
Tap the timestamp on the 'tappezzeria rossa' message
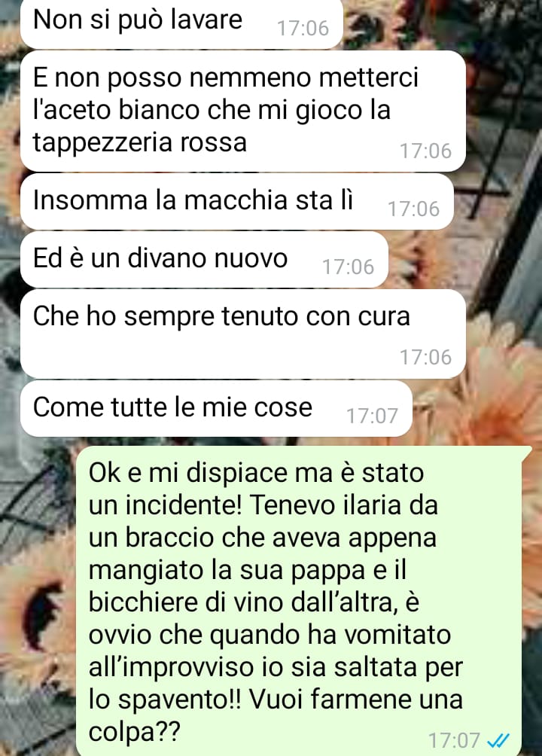pyautogui.click(x=426, y=151)
